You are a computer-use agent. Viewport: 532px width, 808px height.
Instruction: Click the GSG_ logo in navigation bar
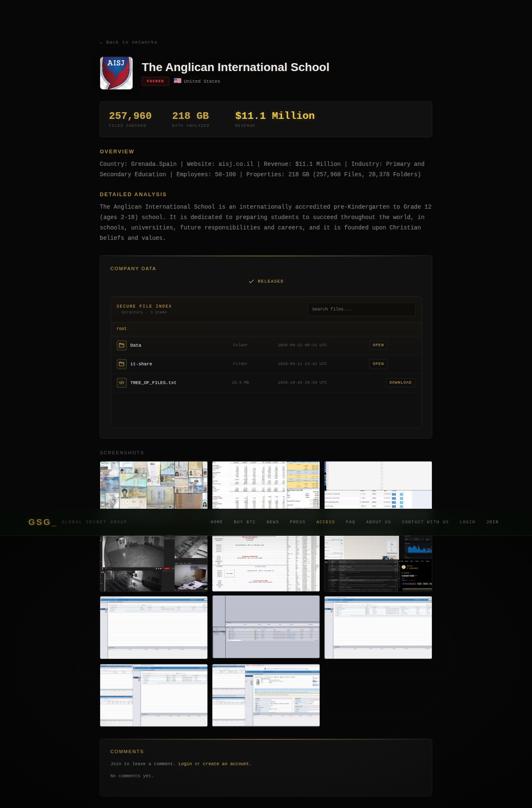42,522
